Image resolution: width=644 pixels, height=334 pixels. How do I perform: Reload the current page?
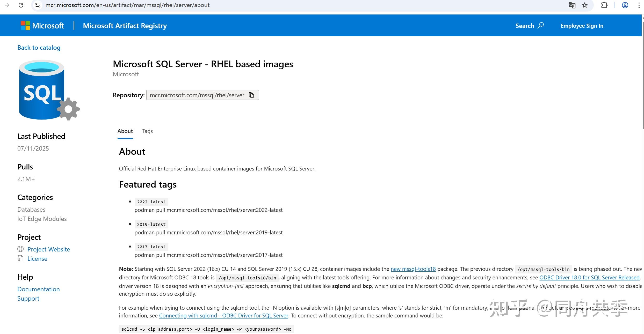[21, 5]
